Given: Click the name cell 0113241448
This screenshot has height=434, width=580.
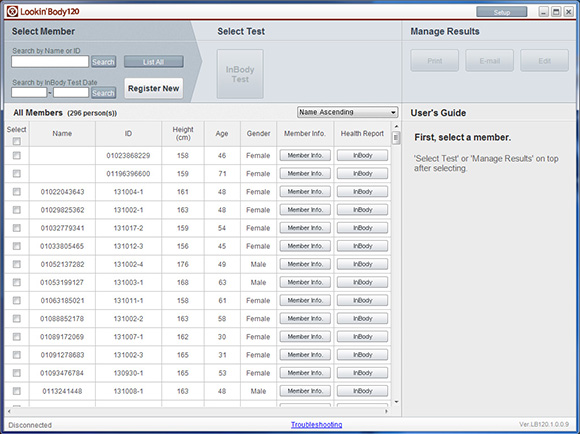Looking at the screenshot, I should pos(62,391).
